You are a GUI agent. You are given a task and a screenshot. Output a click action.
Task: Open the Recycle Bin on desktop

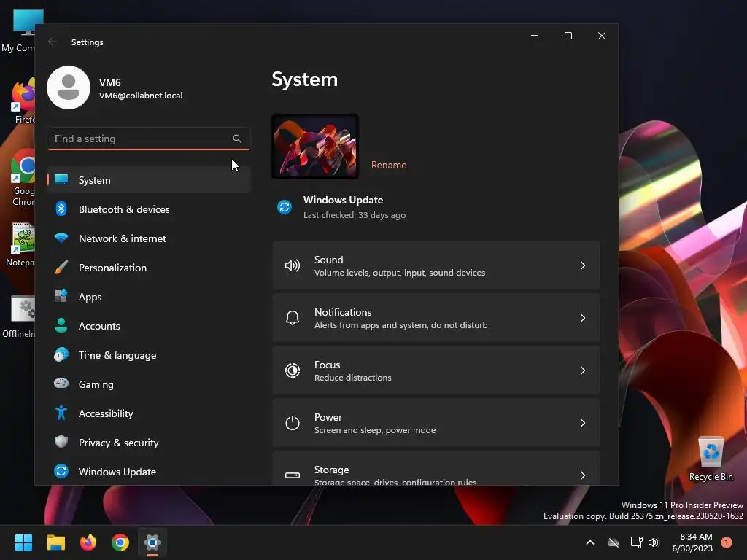tap(711, 459)
